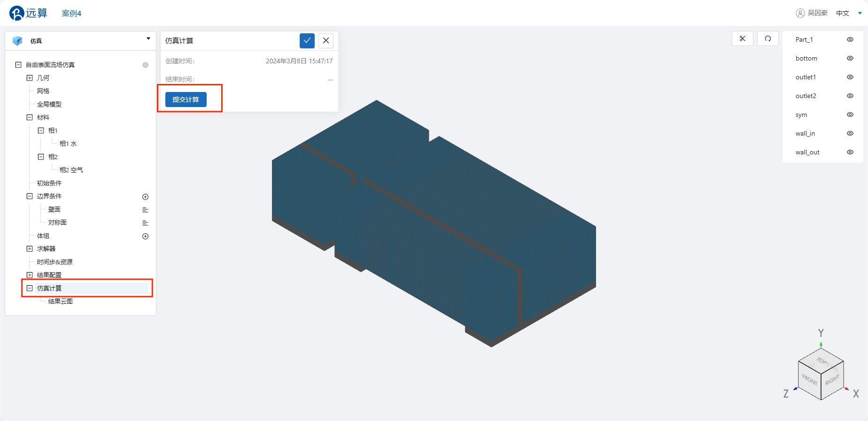Select 结果云图 in the tree
Screen dimensions: 868x421
[x=61, y=301]
